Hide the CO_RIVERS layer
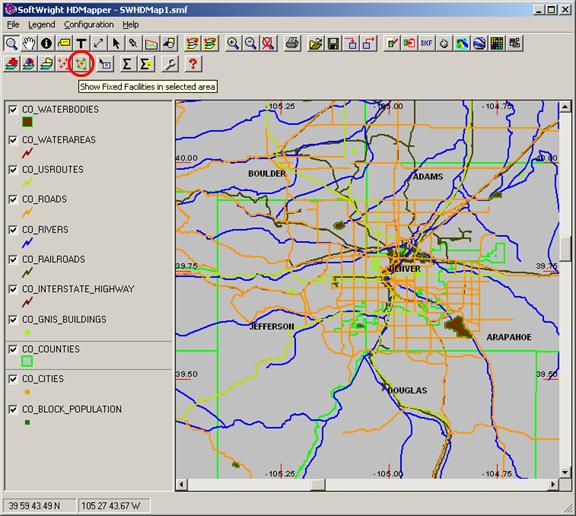 13,230
